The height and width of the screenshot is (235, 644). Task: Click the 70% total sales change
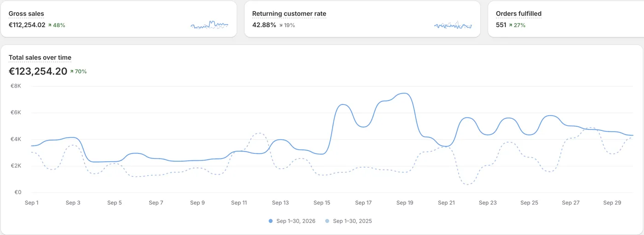click(x=78, y=72)
